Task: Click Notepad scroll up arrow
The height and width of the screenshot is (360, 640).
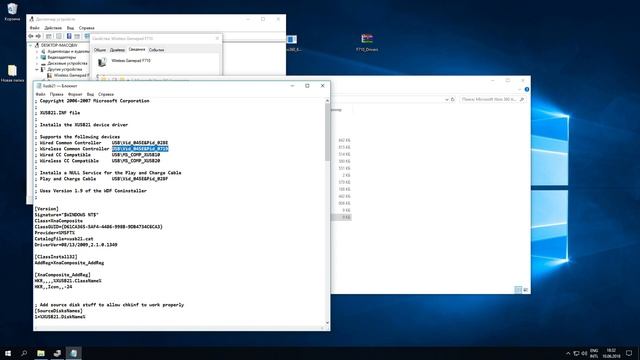Action: pyautogui.click(x=327, y=100)
